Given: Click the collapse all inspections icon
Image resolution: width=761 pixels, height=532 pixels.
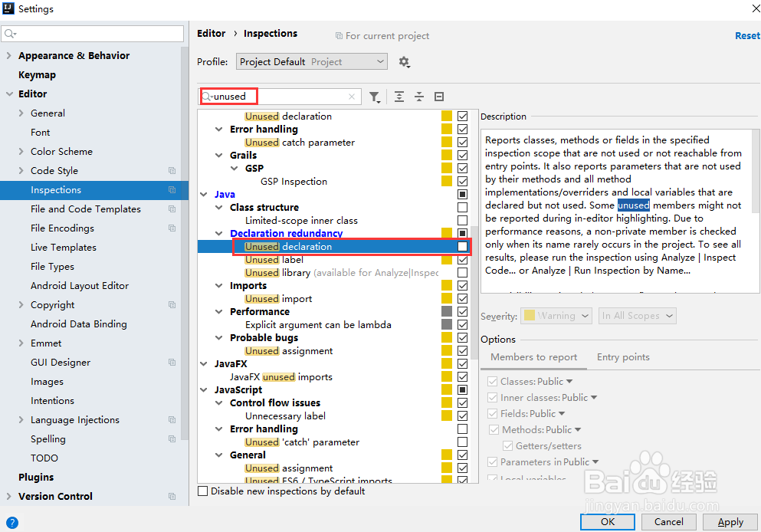Looking at the screenshot, I should point(418,96).
